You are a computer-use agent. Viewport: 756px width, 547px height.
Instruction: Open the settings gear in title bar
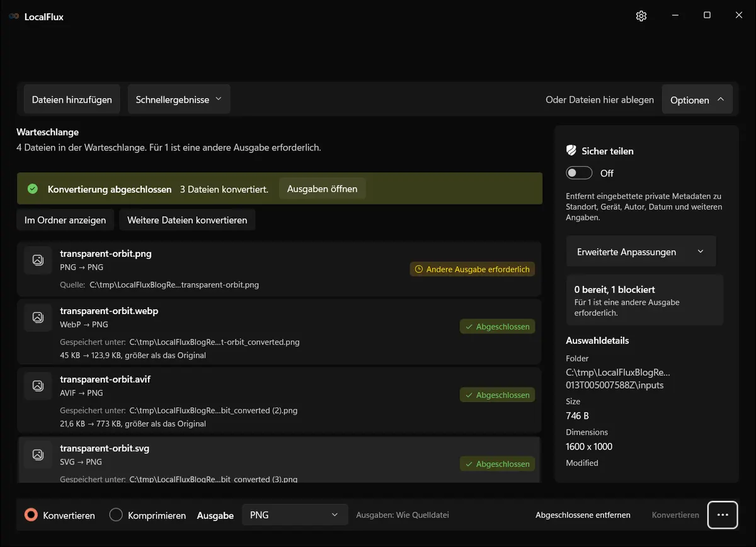641,16
